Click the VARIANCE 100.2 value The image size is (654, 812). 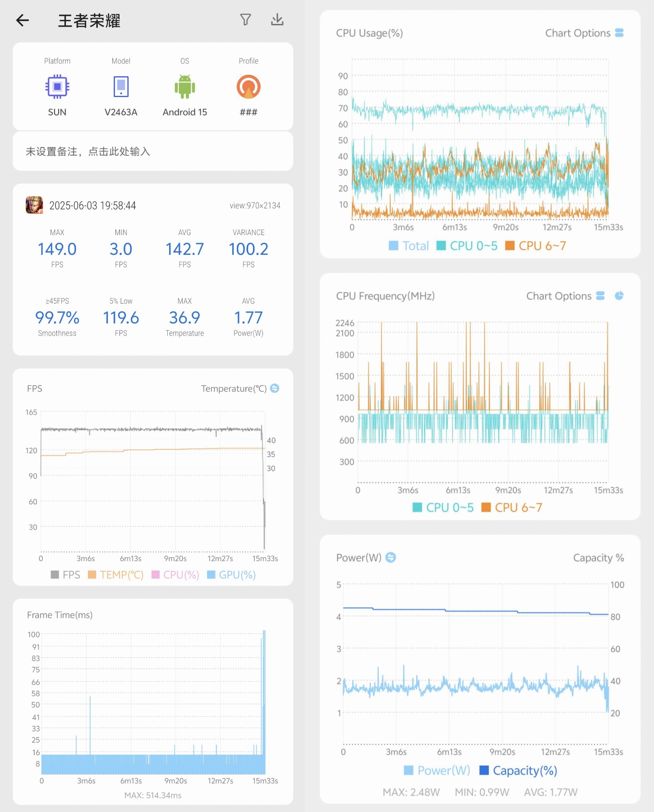[x=249, y=249]
